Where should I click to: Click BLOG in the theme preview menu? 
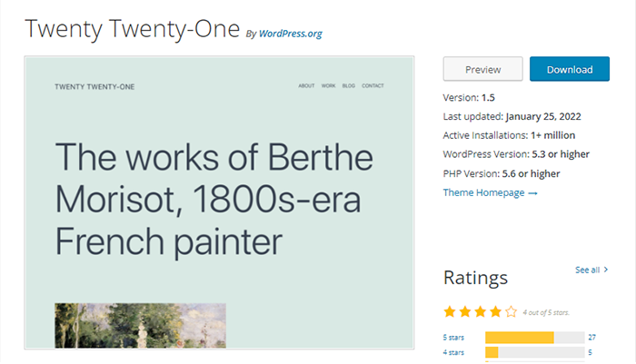tap(349, 86)
